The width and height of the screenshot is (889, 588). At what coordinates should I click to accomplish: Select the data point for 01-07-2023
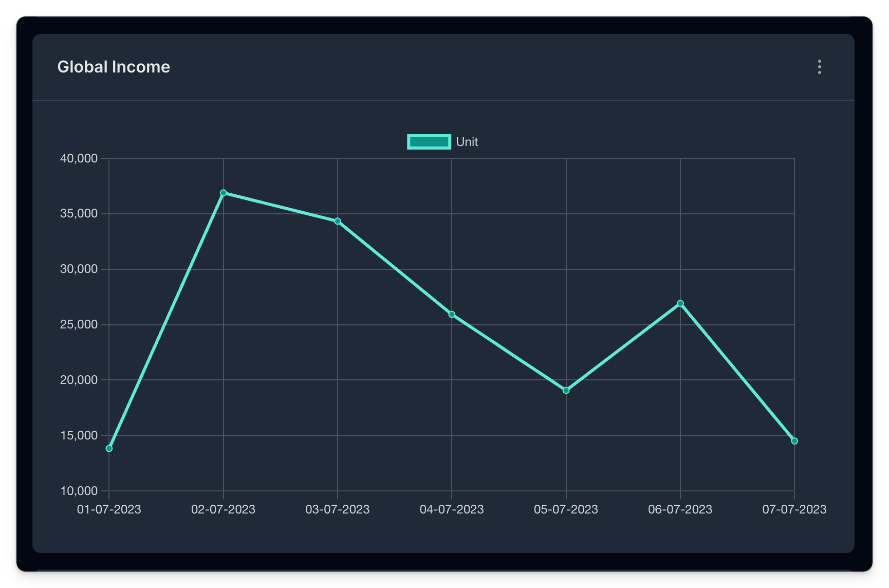109,449
